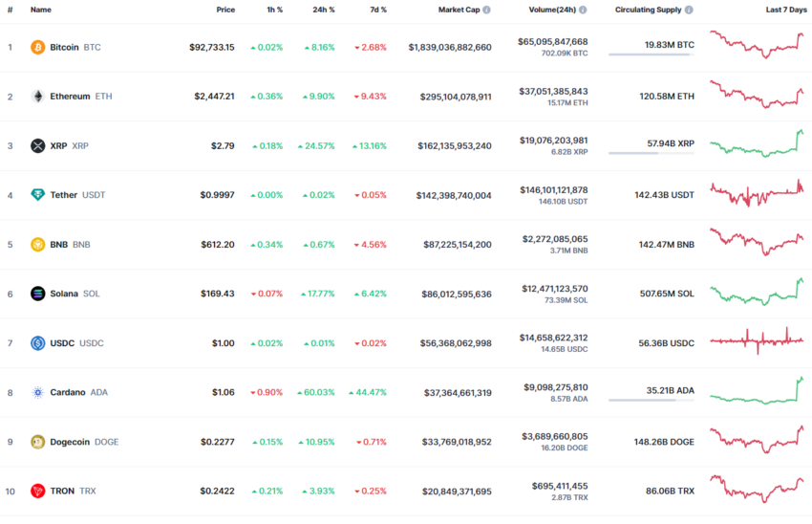The height and width of the screenshot is (524, 812).
Task: Open the Market Cap info tooltip icon
Action: 487,10
